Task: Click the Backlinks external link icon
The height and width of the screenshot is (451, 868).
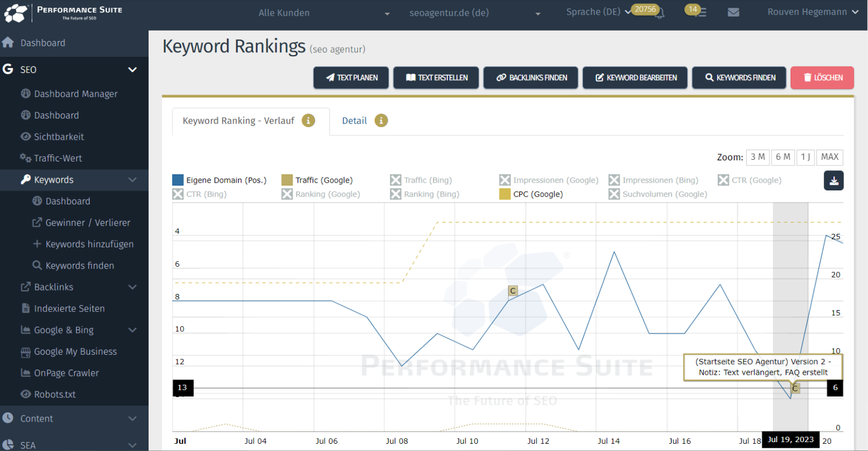Action: [26, 287]
